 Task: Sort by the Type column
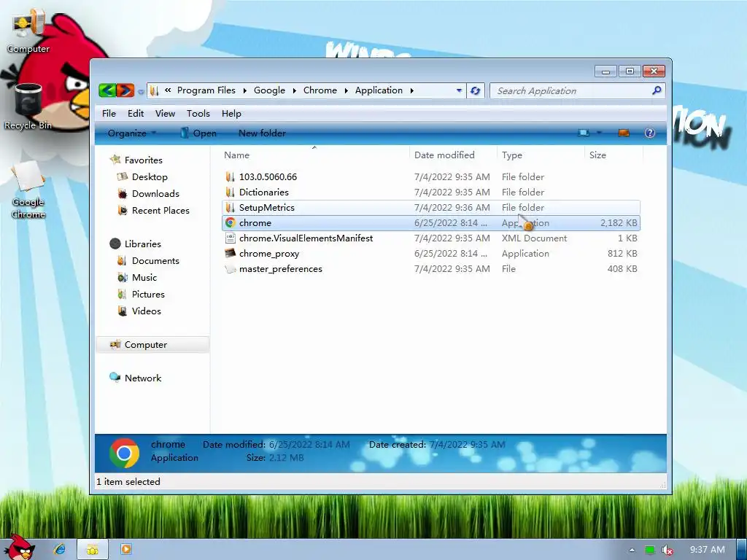(x=541, y=155)
